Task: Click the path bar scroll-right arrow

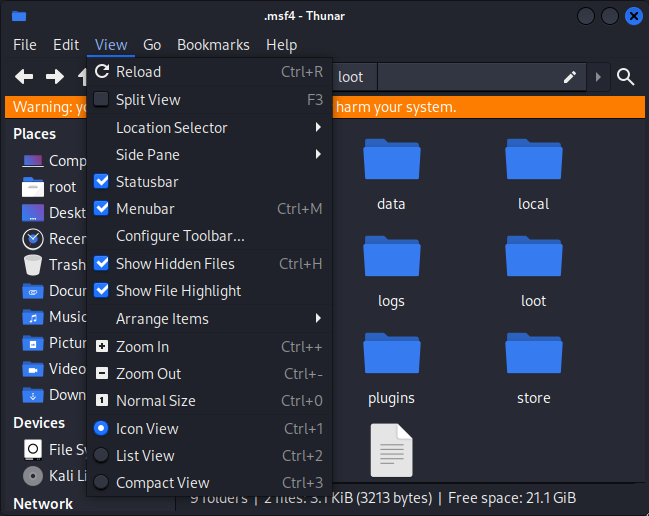Action: pyautogui.click(x=598, y=77)
